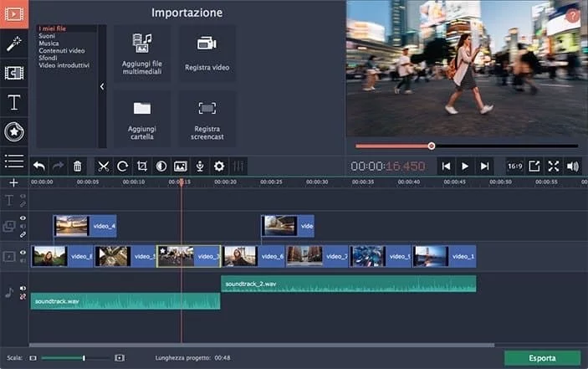Viewport: 588px width, 369px height.
Task: Select the soundtrack_2.wav audio clip
Action: [349, 284]
